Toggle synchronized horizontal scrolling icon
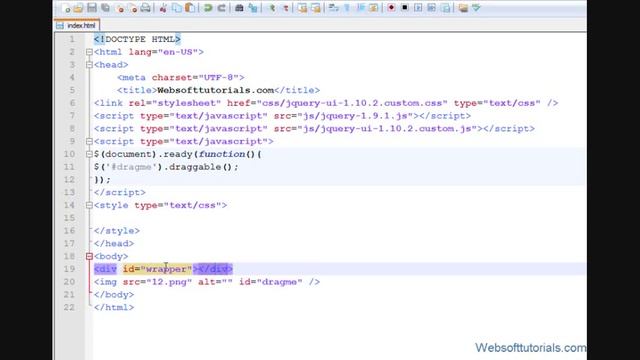The width and height of the screenshot is (640, 360). [316, 8]
